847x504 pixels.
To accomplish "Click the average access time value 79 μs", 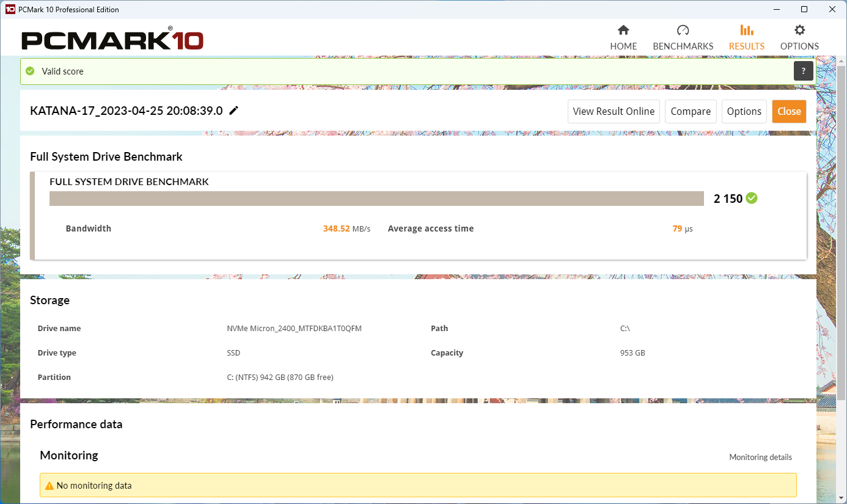I will click(683, 228).
